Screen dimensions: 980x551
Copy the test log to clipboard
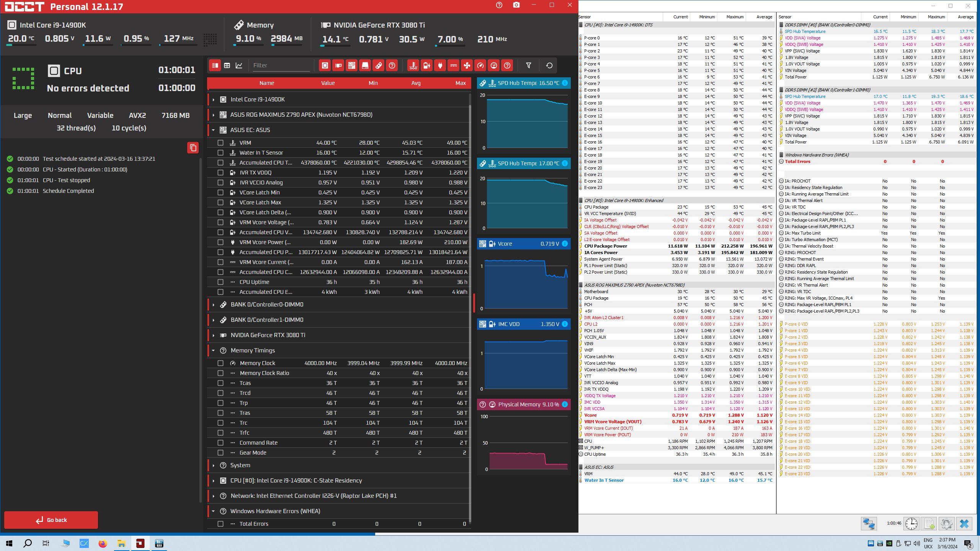[x=193, y=148]
